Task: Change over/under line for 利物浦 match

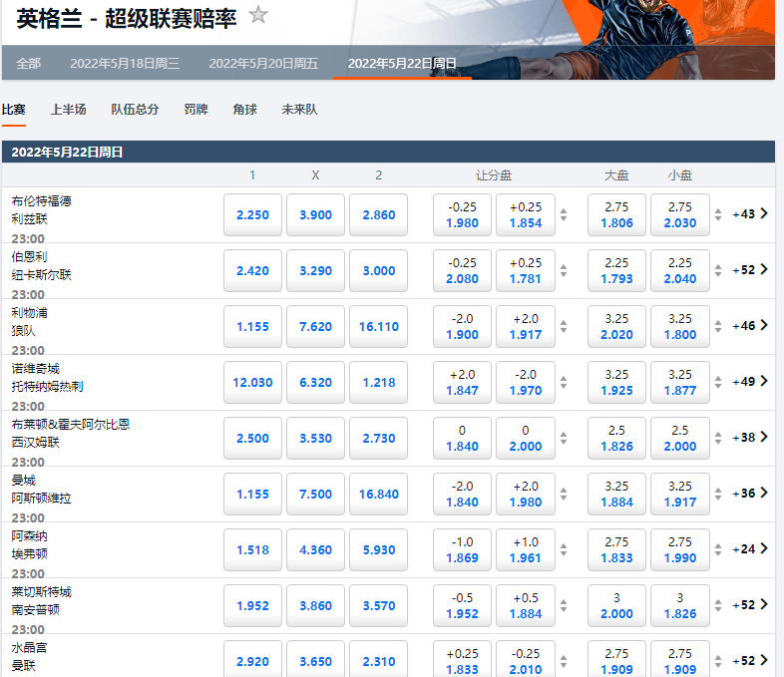Action: (x=718, y=327)
